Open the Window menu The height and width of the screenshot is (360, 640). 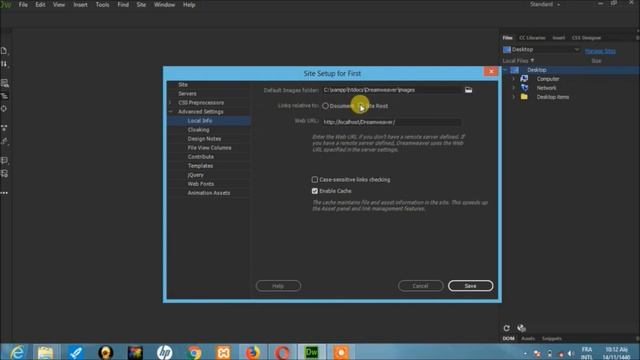tap(164, 5)
